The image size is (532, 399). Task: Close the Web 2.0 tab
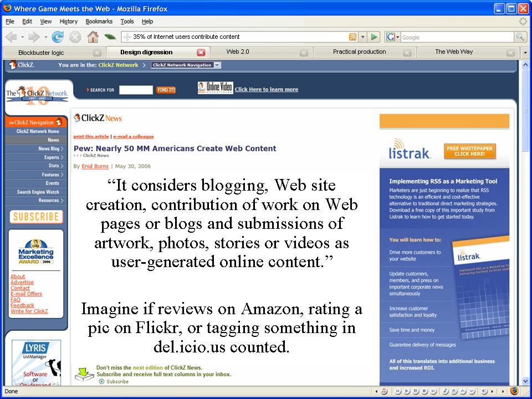[304, 53]
